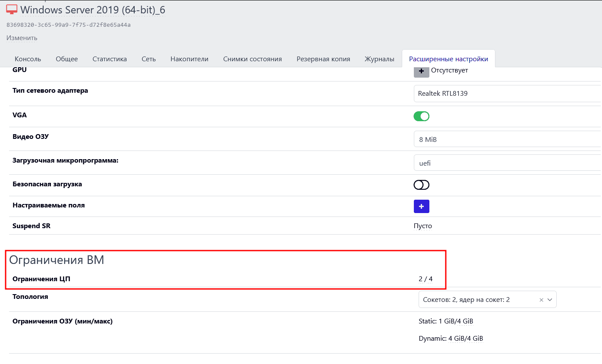Open the Видео ОЗУ dropdown

507,139
